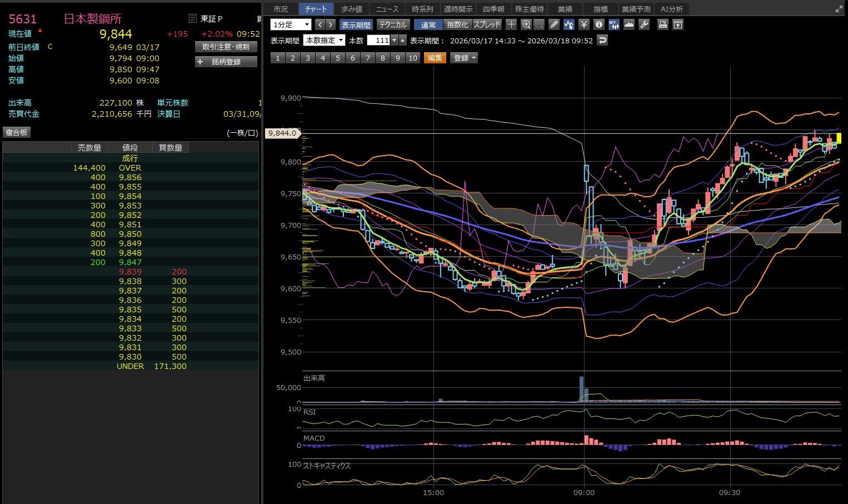Toggle 指数化 chart mode
Viewport: 848px width, 504px height.
pos(457,24)
